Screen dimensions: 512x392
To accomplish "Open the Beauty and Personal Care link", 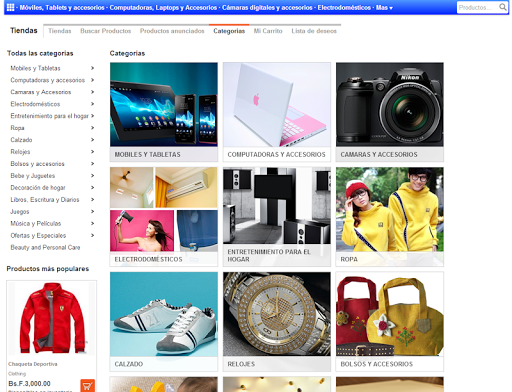I will click(x=45, y=247).
